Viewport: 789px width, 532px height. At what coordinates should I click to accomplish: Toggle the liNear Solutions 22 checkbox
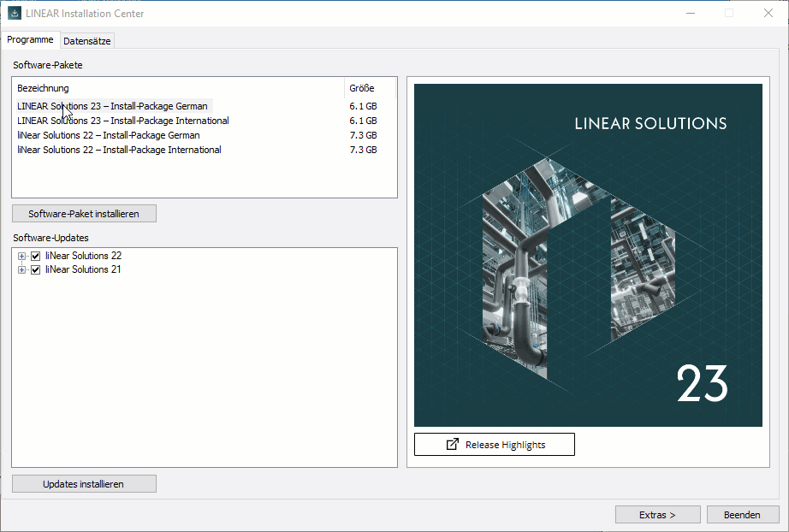click(x=35, y=256)
